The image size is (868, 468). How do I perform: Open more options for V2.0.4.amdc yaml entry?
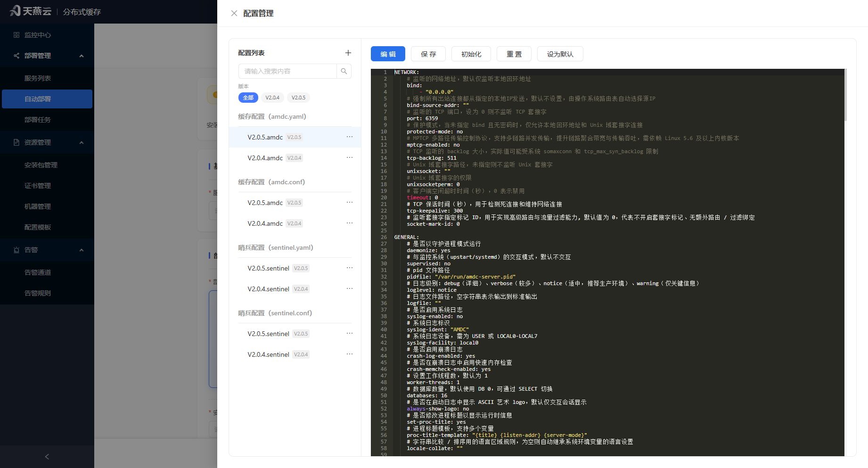pyautogui.click(x=349, y=157)
